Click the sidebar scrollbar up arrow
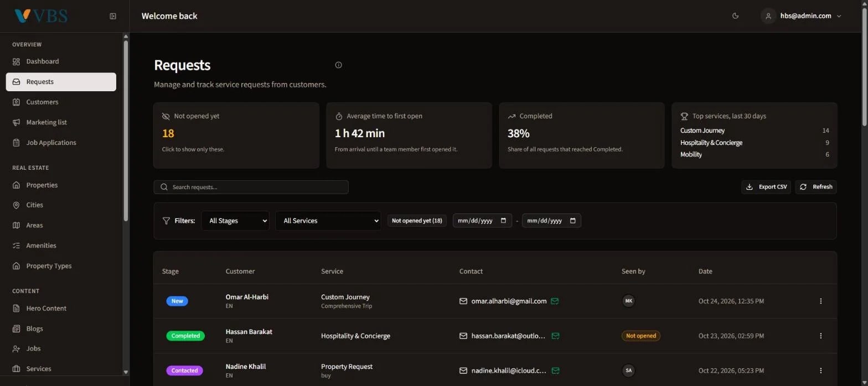Image resolution: width=868 pixels, height=386 pixels. tap(126, 36)
